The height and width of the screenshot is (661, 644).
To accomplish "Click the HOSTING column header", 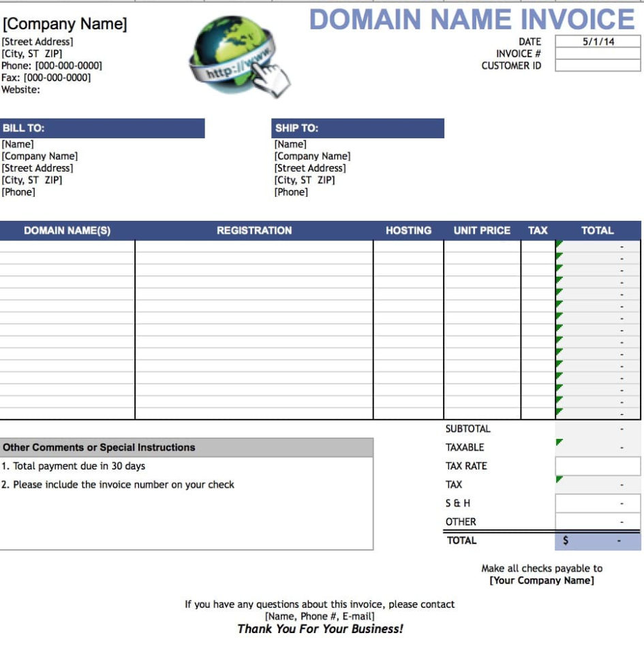I will [410, 230].
